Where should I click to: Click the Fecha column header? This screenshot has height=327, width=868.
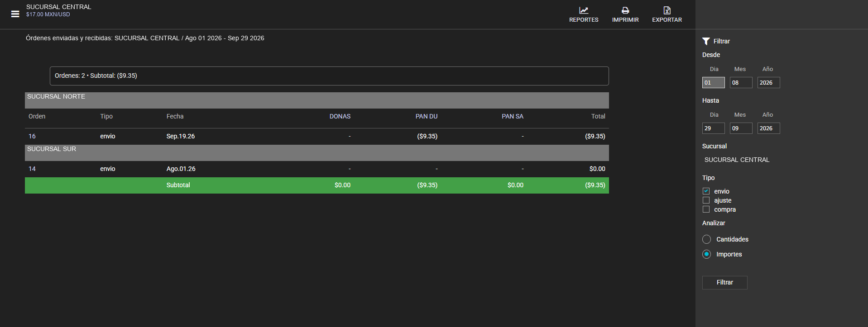pos(175,116)
